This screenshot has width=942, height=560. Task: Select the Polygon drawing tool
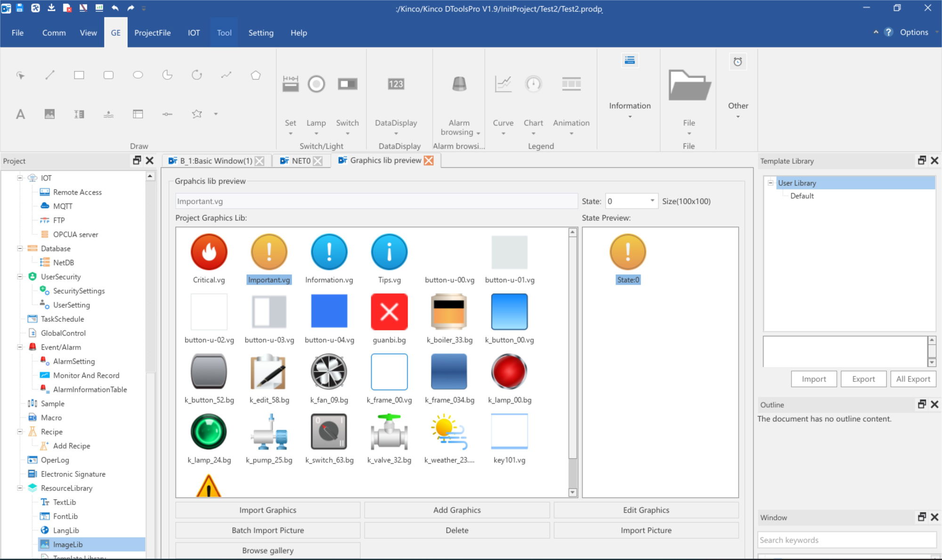(x=255, y=75)
